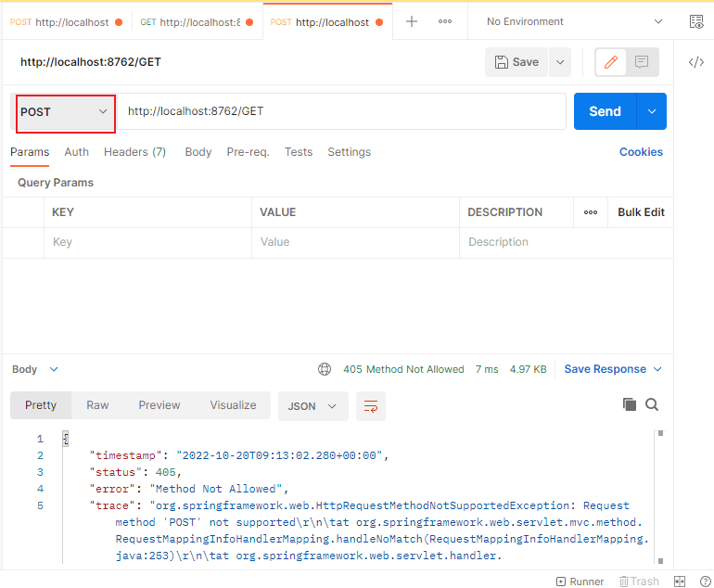714x588 pixels.
Task: Click the Save button
Action: click(x=516, y=62)
